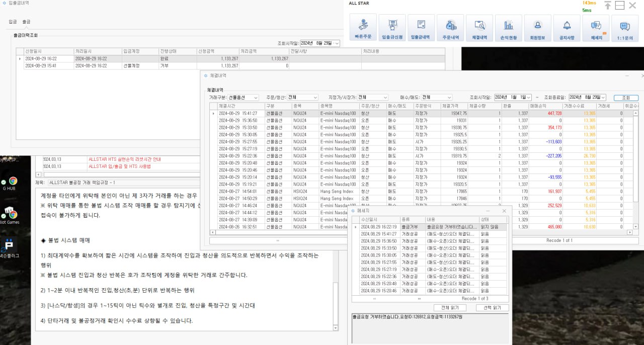Sort messages by the 상태 column header
The height and width of the screenshot is (345, 644).
(494, 220)
